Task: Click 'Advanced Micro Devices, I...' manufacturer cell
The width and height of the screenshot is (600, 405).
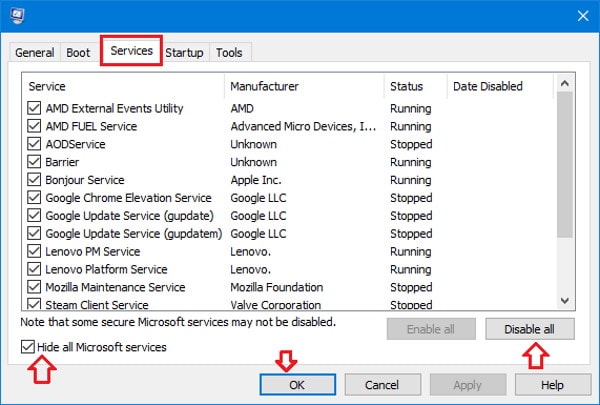Action: coord(303,126)
